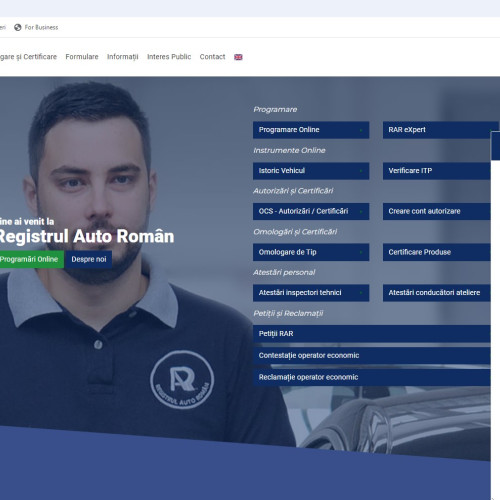Open OCS - Autorizări / Certificări
This screenshot has width=500, height=500.
pos(311,211)
